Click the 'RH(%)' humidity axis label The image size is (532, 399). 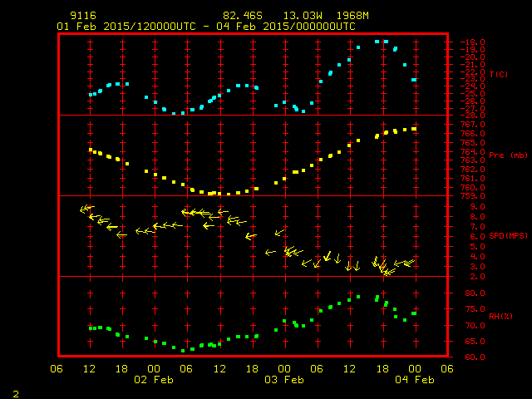tap(500, 316)
